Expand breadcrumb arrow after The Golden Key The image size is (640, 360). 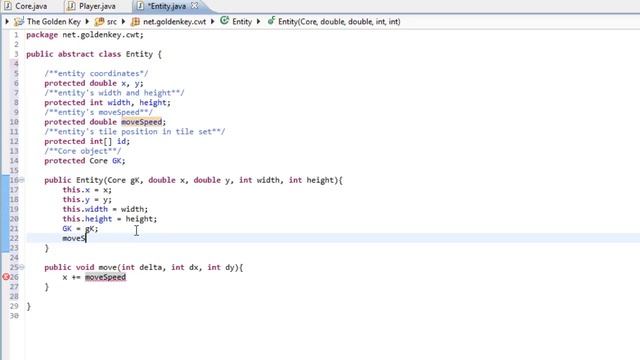[x=87, y=21]
